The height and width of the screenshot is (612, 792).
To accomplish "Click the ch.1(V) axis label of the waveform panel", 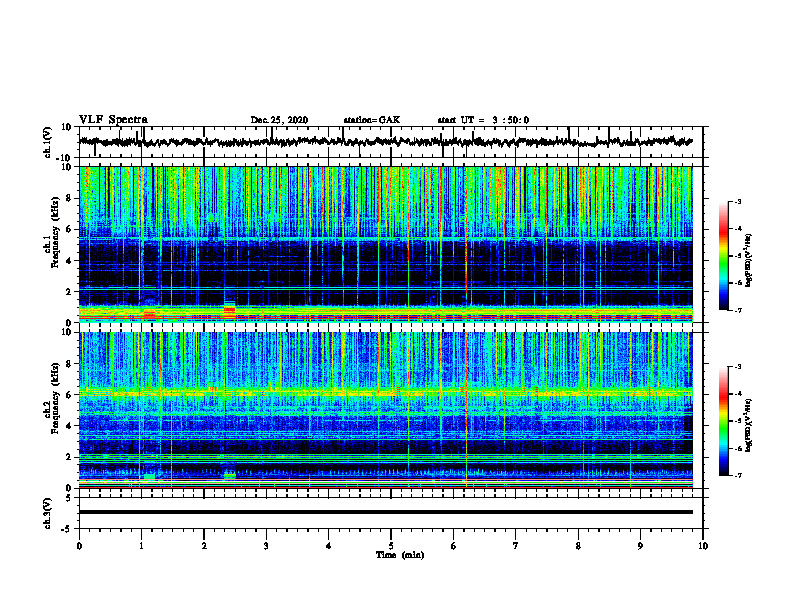I will point(48,142).
